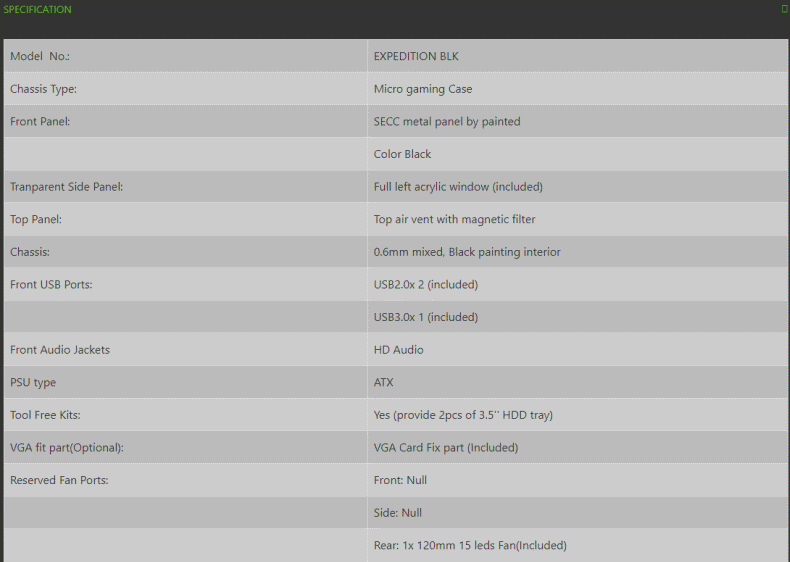Click the Reserved Fan Ports label
Image resolution: width=790 pixels, height=562 pixels.
click(59, 480)
